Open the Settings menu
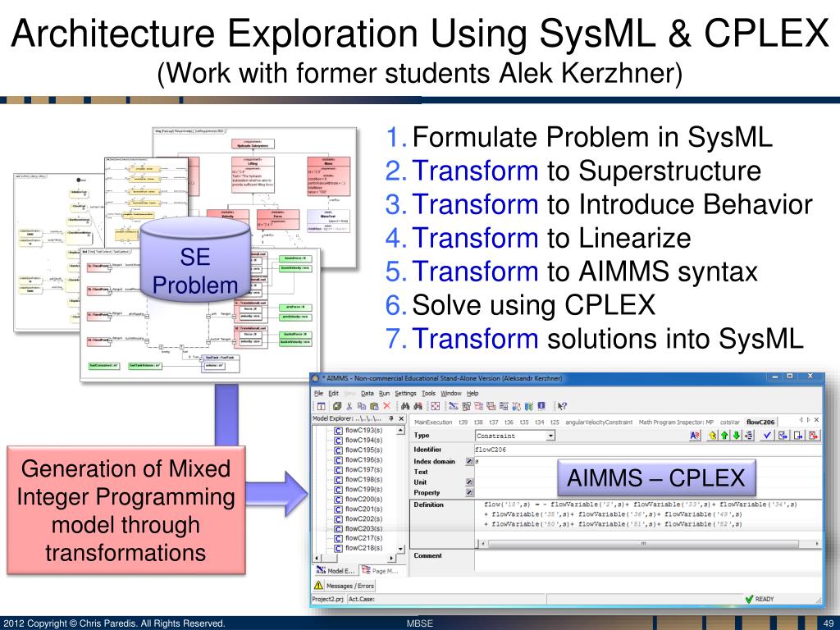 [x=405, y=393]
